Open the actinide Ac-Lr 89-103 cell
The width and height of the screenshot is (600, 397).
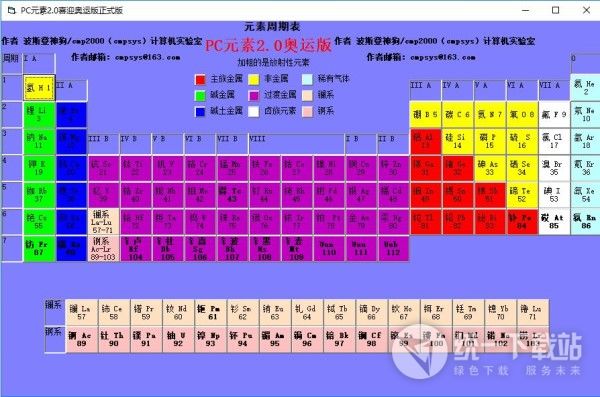click(103, 248)
